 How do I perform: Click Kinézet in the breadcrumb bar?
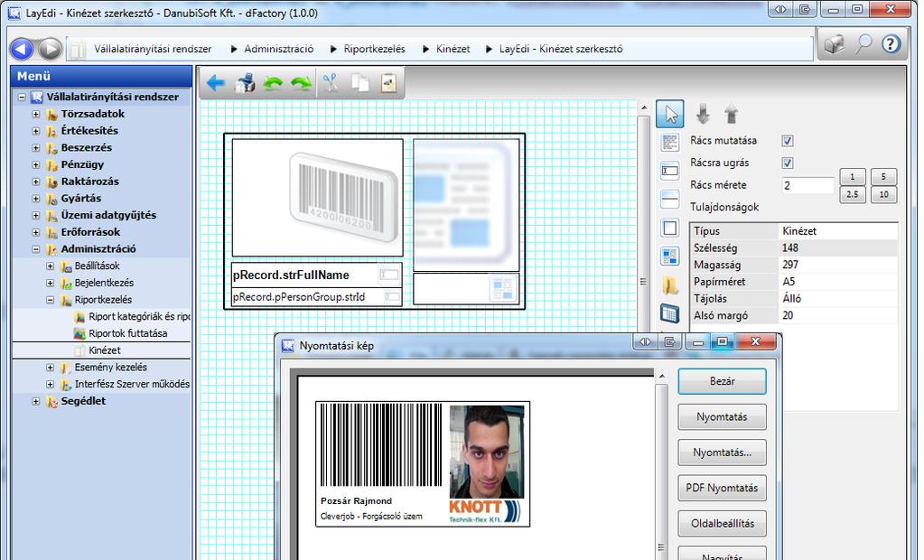tap(453, 49)
